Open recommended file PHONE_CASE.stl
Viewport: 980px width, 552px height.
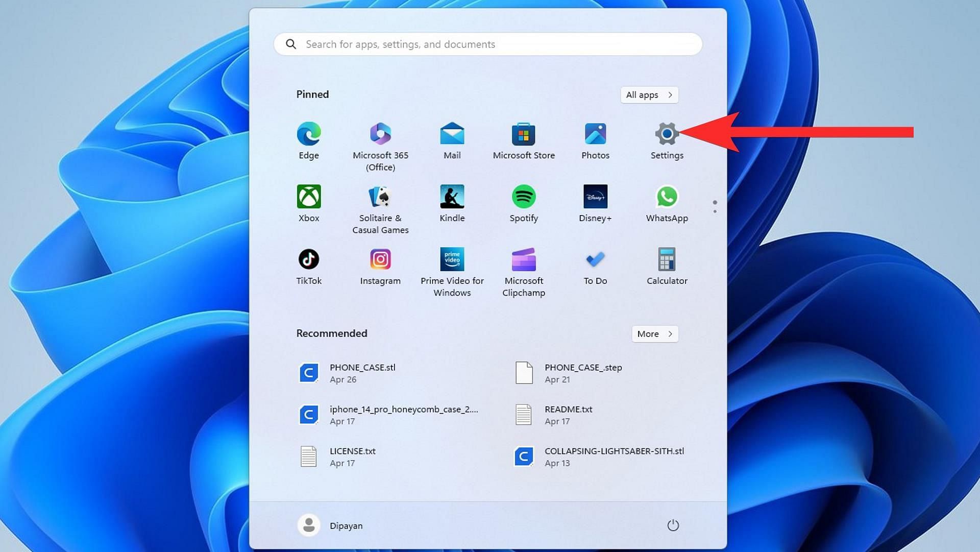coord(362,373)
